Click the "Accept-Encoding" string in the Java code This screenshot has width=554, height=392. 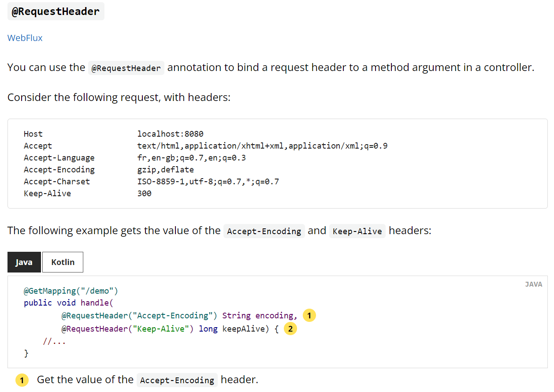tap(172, 316)
